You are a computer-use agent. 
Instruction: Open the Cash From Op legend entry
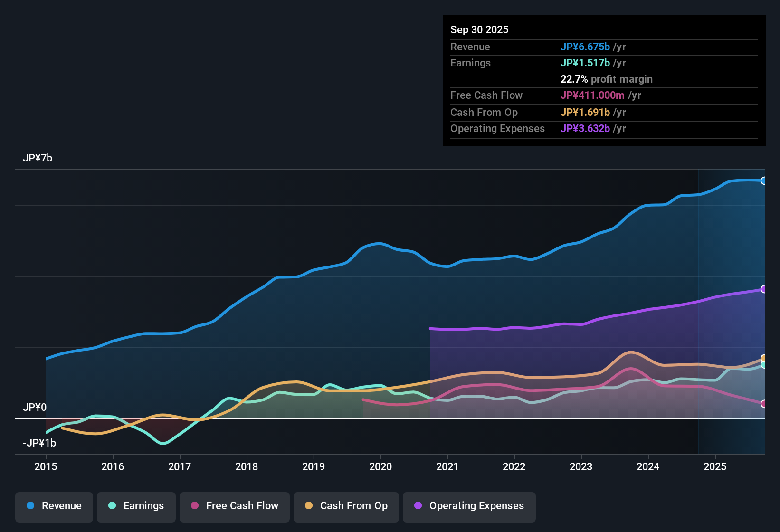[x=346, y=506]
